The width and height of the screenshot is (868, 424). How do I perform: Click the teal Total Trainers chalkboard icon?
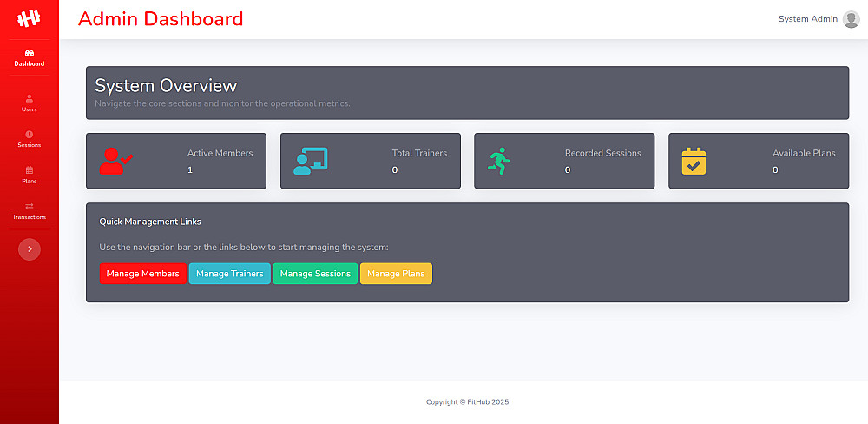[310, 162]
